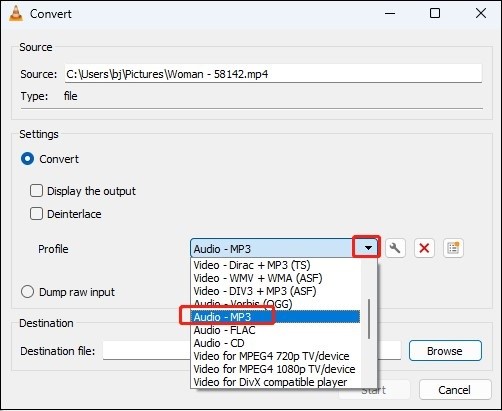Pick Audio - Vorbis (OGG) from list
The width and height of the screenshot is (502, 411).
[x=275, y=304]
